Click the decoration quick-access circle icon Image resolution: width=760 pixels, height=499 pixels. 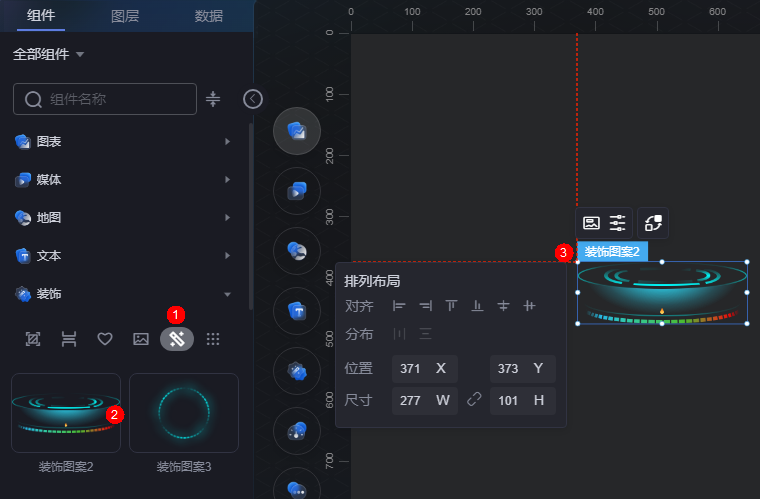(x=297, y=371)
